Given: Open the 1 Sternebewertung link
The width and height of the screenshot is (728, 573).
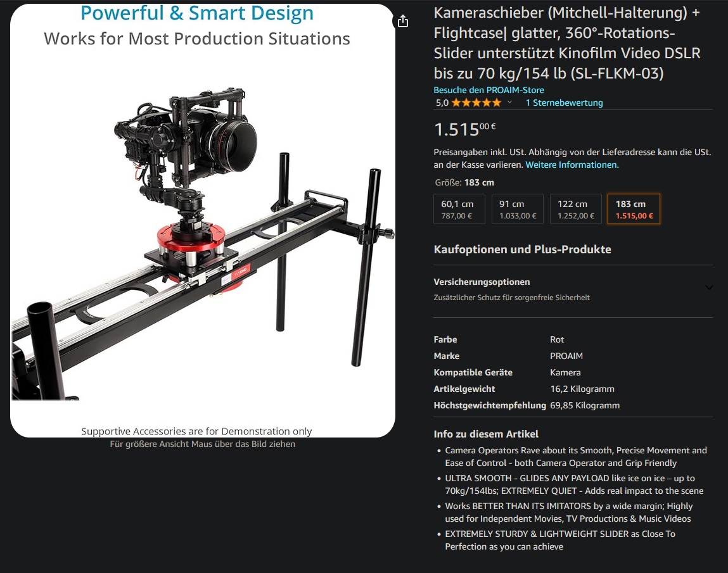Looking at the screenshot, I should click(564, 103).
